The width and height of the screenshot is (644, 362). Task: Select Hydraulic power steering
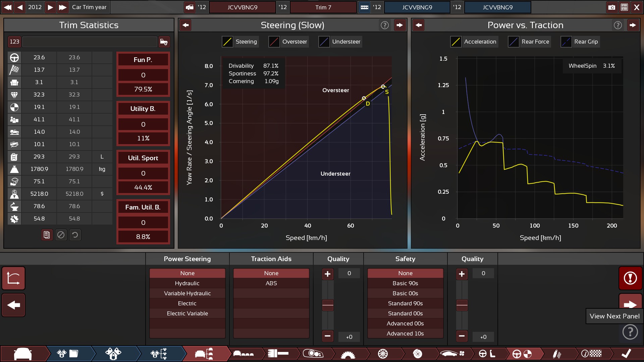[187, 283]
